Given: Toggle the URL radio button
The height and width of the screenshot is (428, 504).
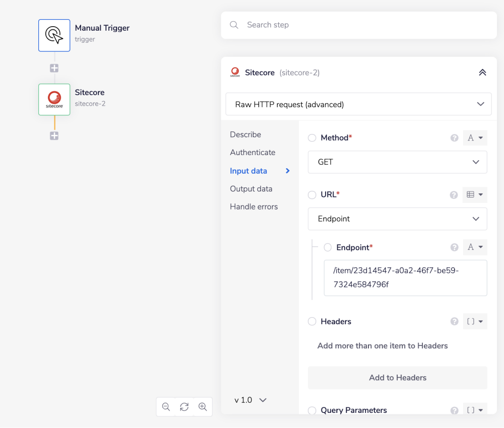Looking at the screenshot, I should coord(312,195).
